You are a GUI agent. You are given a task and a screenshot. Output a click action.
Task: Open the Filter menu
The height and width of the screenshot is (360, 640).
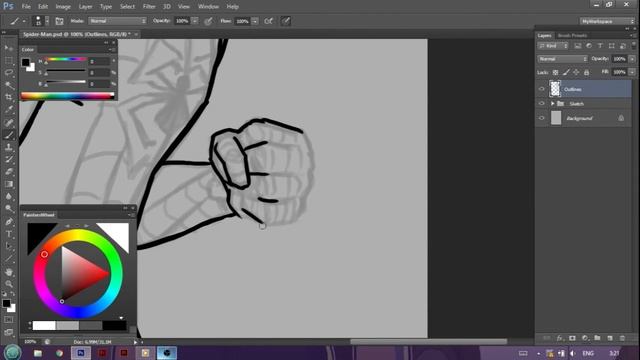(149, 7)
